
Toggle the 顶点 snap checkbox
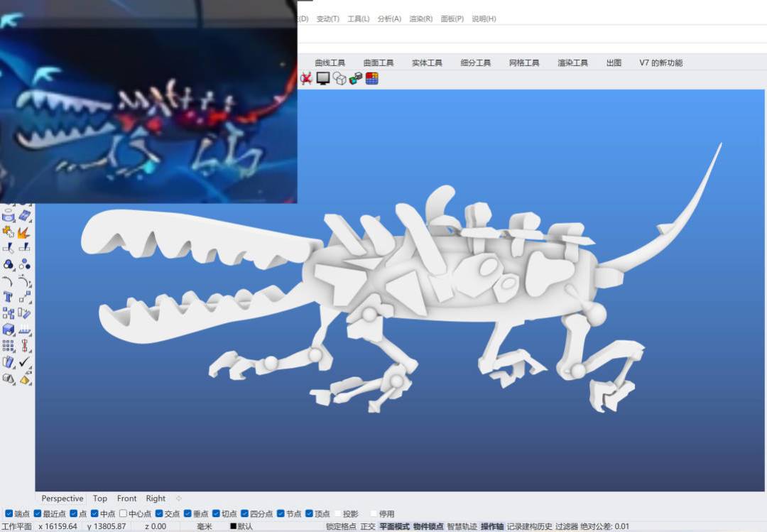point(309,514)
